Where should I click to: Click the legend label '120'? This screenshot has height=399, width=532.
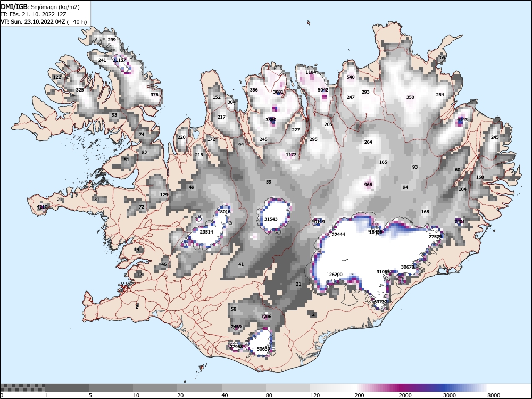[315, 395]
